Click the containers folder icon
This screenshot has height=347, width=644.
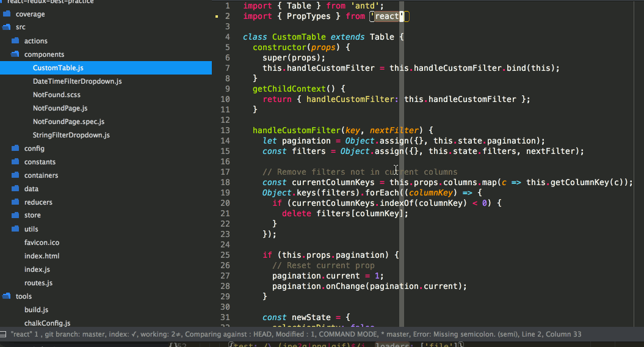click(x=15, y=175)
